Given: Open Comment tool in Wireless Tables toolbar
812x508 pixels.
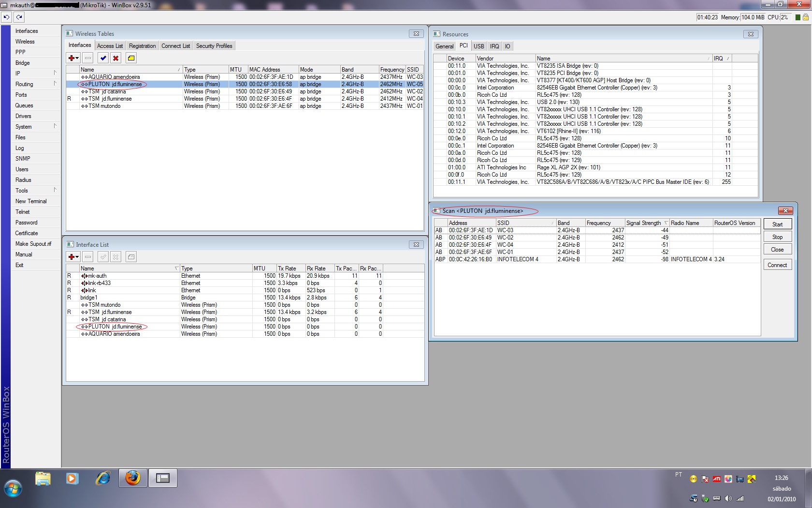Looking at the screenshot, I should 131,58.
